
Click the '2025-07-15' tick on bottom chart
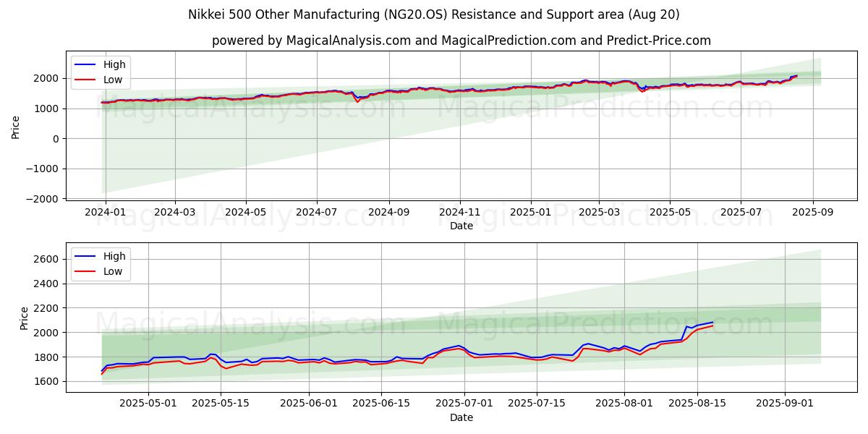[537, 405]
